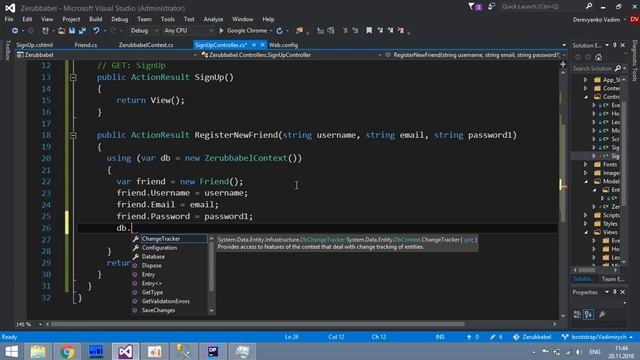This screenshot has height=360, width=640.
Task: Open the Build menu
Action: [x=96, y=19]
